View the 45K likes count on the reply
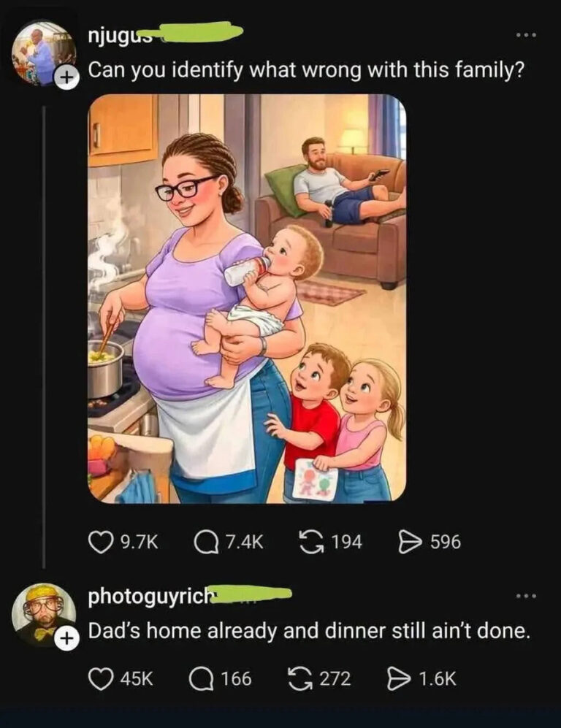The width and height of the screenshot is (561, 728). pyautogui.click(x=136, y=678)
